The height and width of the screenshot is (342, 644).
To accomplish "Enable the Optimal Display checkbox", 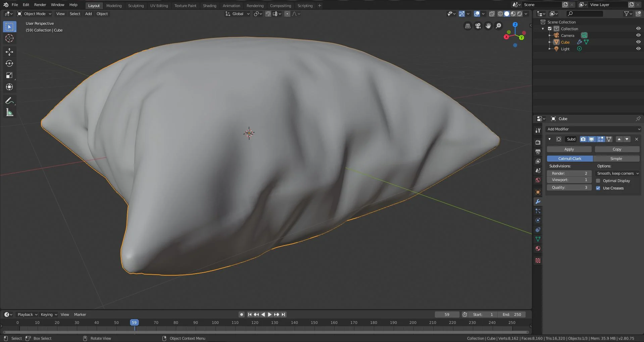I will click(x=598, y=181).
